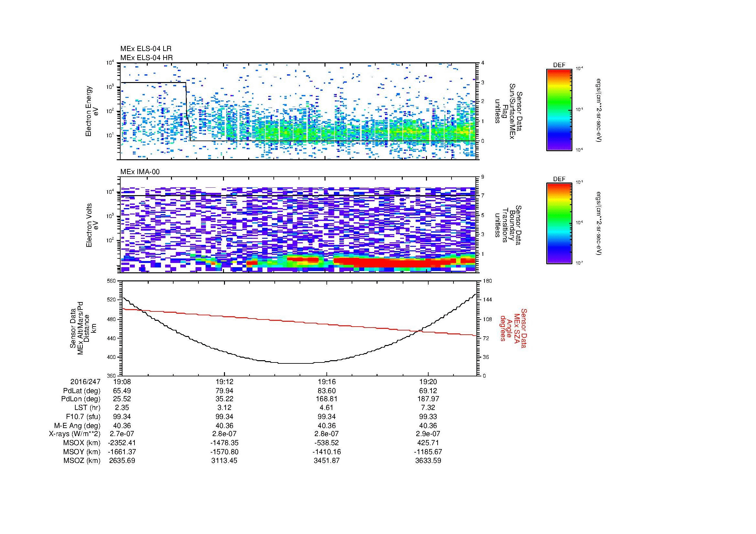
Task: Click the MSOY value -1570.80
Action: (224, 452)
